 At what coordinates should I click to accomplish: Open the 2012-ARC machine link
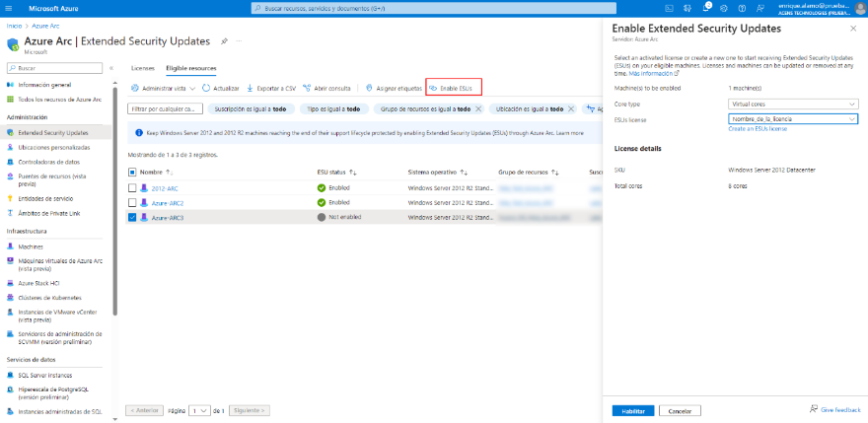pos(165,188)
